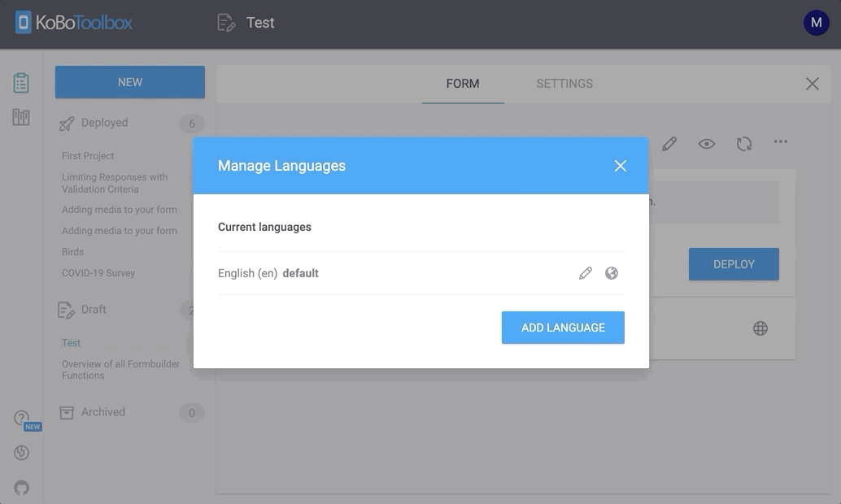Switch to the Settings tab
Screen dimensions: 841x504
pyautogui.click(x=564, y=84)
